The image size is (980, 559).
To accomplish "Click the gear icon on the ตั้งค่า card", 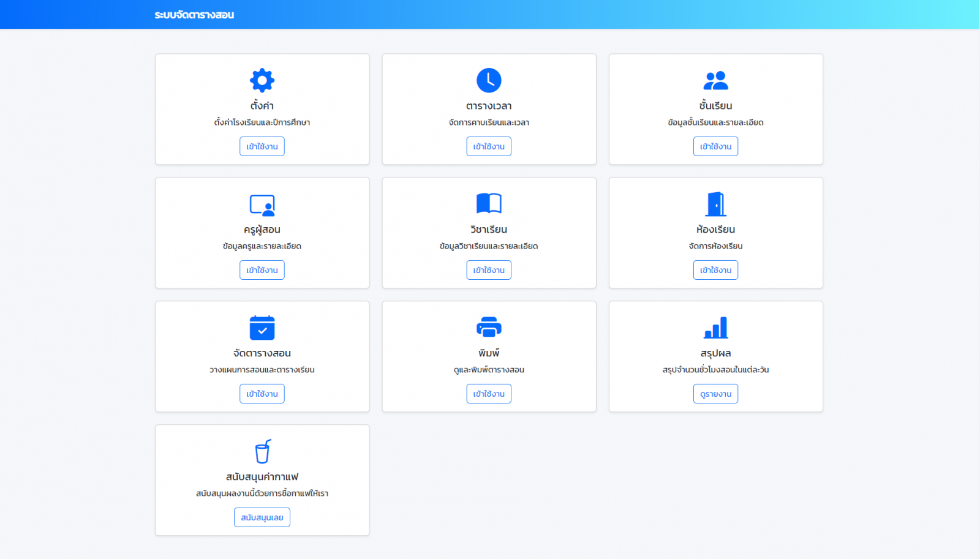I will (x=262, y=80).
